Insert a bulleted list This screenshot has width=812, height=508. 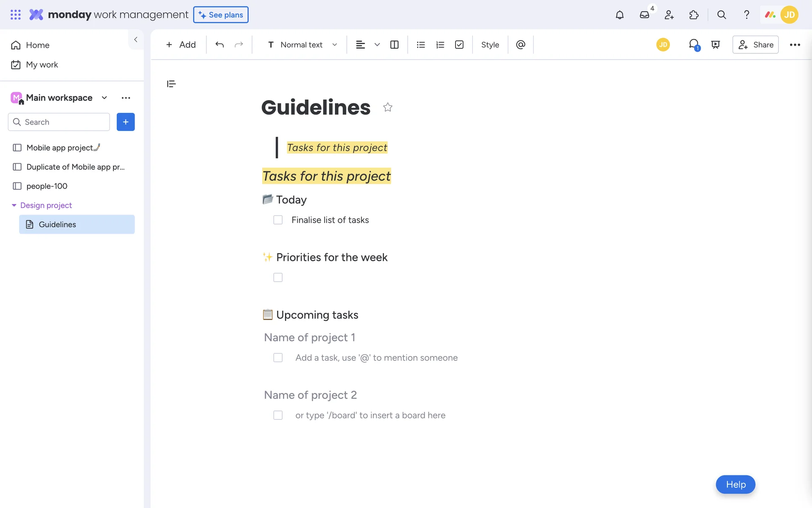[x=420, y=44]
